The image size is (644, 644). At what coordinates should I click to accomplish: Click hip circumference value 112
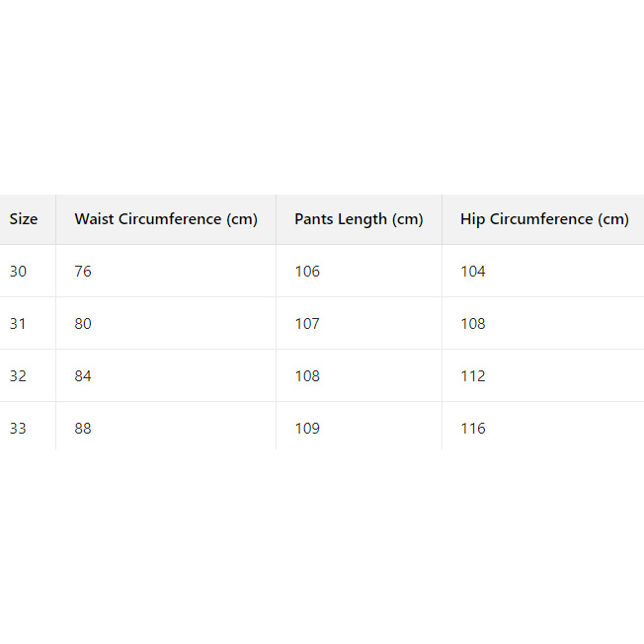click(473, 376)
